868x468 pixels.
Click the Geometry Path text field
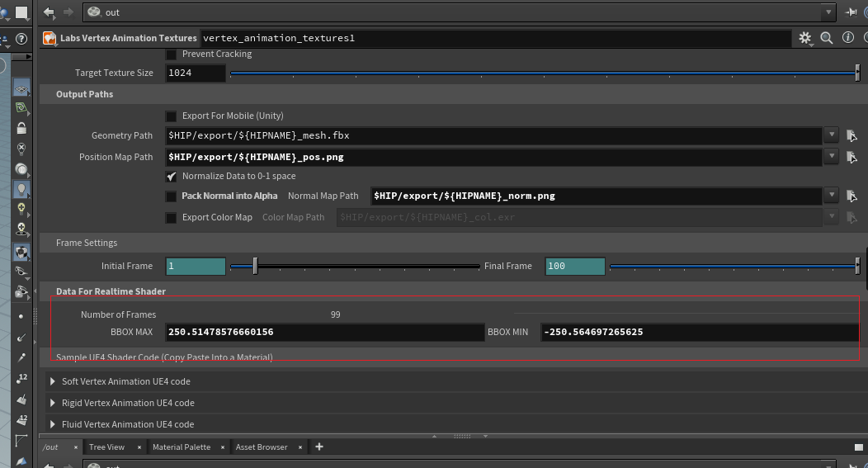(493, 135)
